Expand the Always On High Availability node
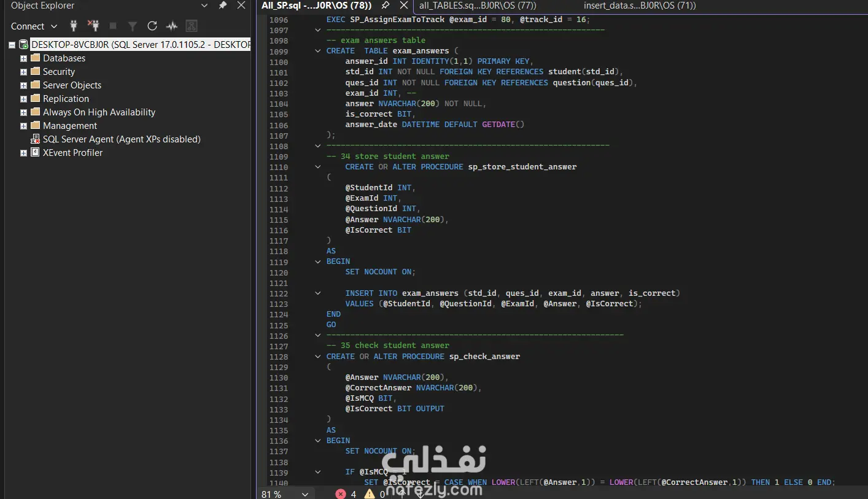Screen dimensions: 868x499 click(23, 112)
